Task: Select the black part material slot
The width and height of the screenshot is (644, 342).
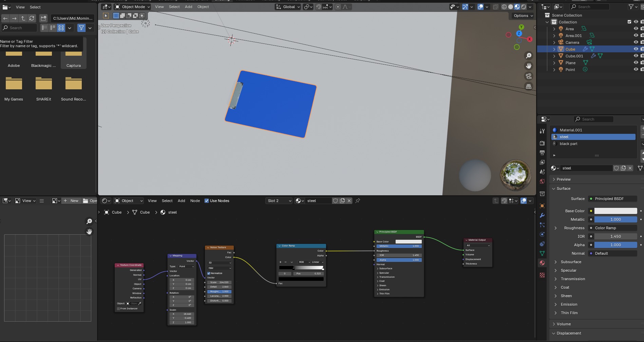Action: click(593, 144)
